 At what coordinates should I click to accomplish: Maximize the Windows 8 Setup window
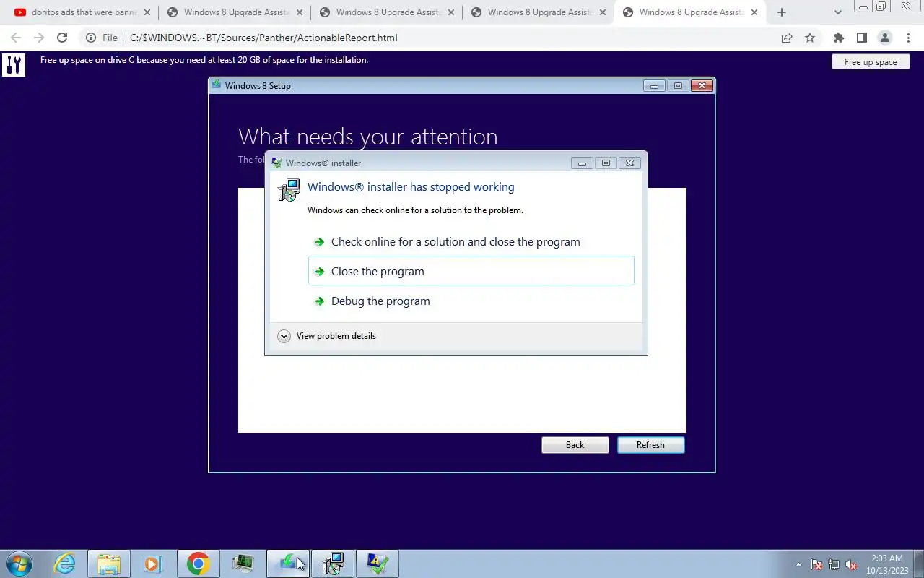click(x=678, y=85)
